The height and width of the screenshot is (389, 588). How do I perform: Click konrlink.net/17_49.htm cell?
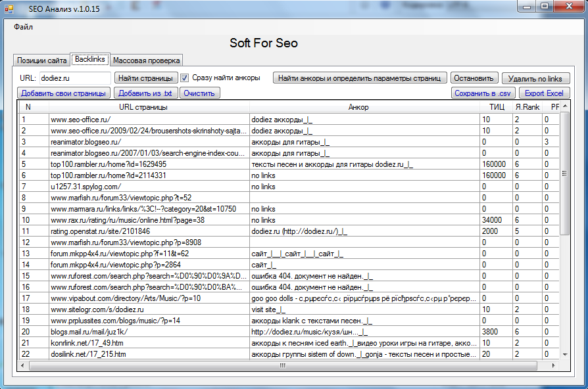tap(149, 343)
